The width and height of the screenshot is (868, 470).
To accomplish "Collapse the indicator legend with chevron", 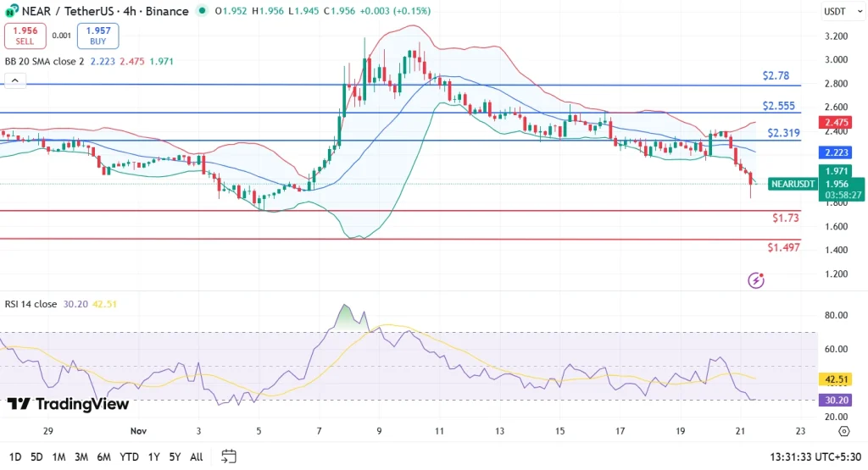I will point(14,81).
